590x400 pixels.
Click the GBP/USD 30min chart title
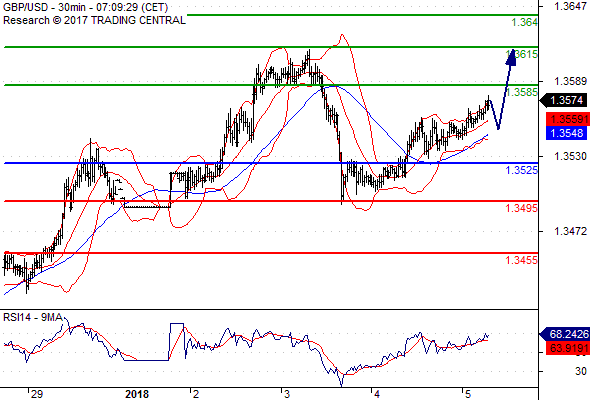[x=85, y=7]
